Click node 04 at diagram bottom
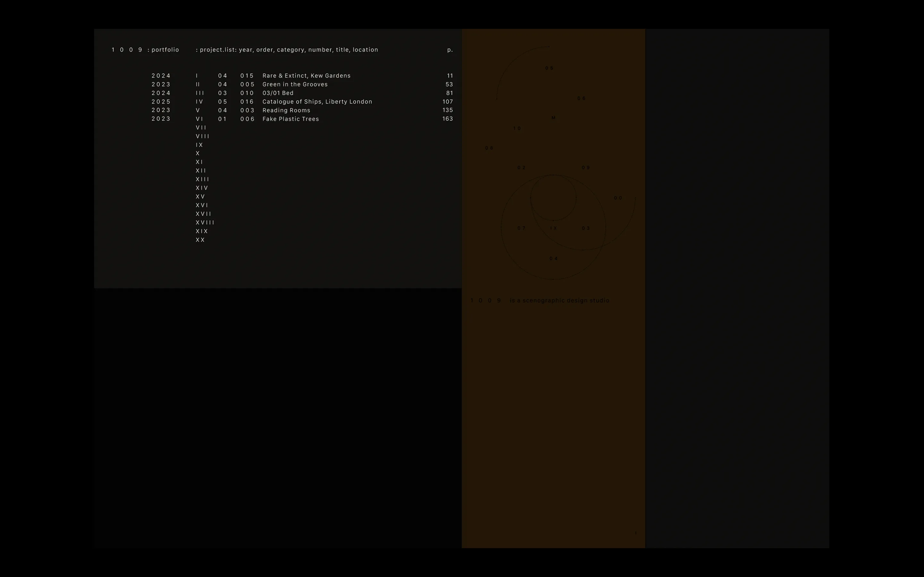 tap(553, 259)
